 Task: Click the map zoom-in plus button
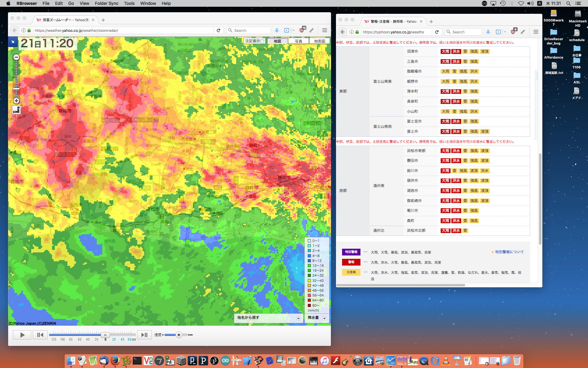(17, 101)
